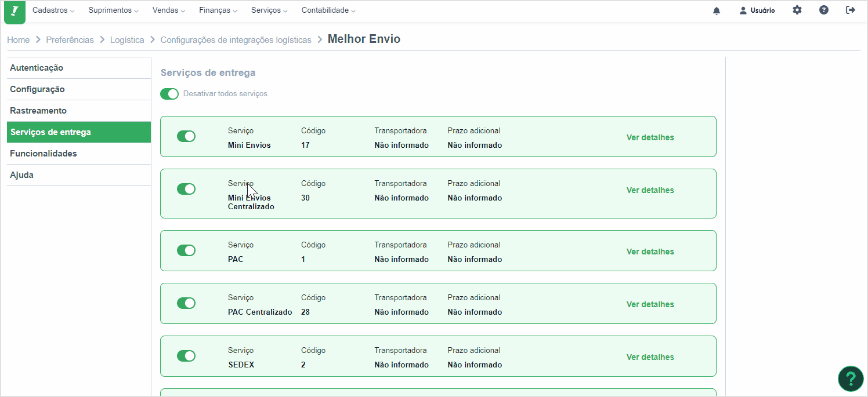Click the code value 28
Screen dimensions: 868x397
305,312
